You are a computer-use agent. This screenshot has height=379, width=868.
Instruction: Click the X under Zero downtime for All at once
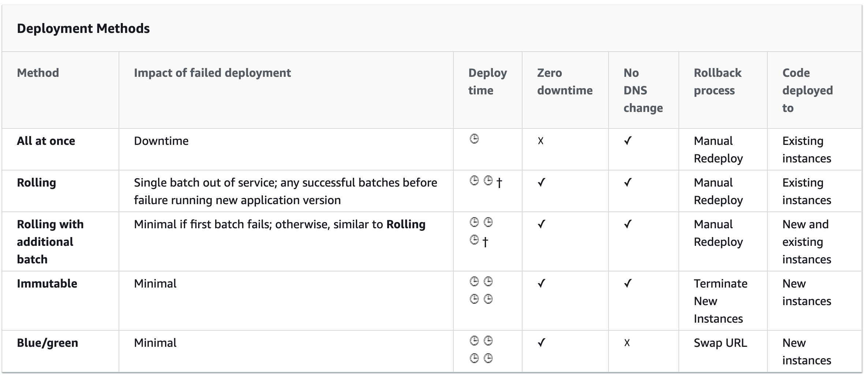pos(540,141)
